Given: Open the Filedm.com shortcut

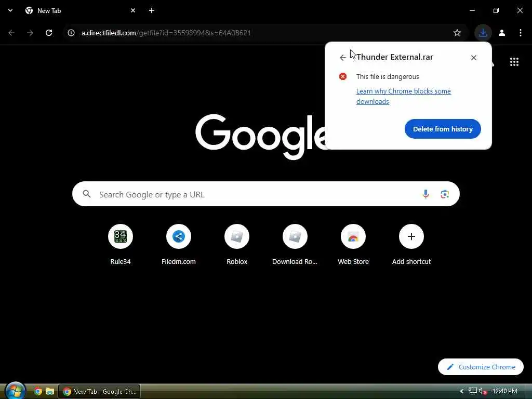Looking at the screenshot, I should (x=179, y=245).
